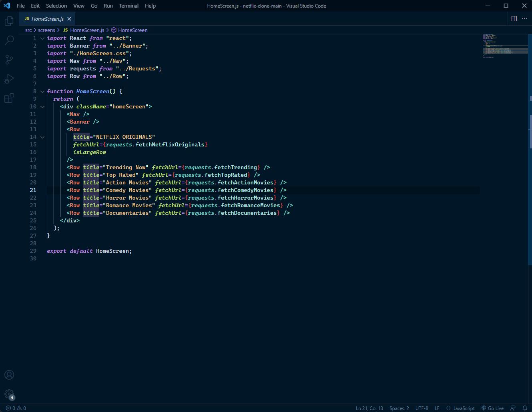
Task: Change Spaces: 2 indentation setting
Action: coord(399,408)
